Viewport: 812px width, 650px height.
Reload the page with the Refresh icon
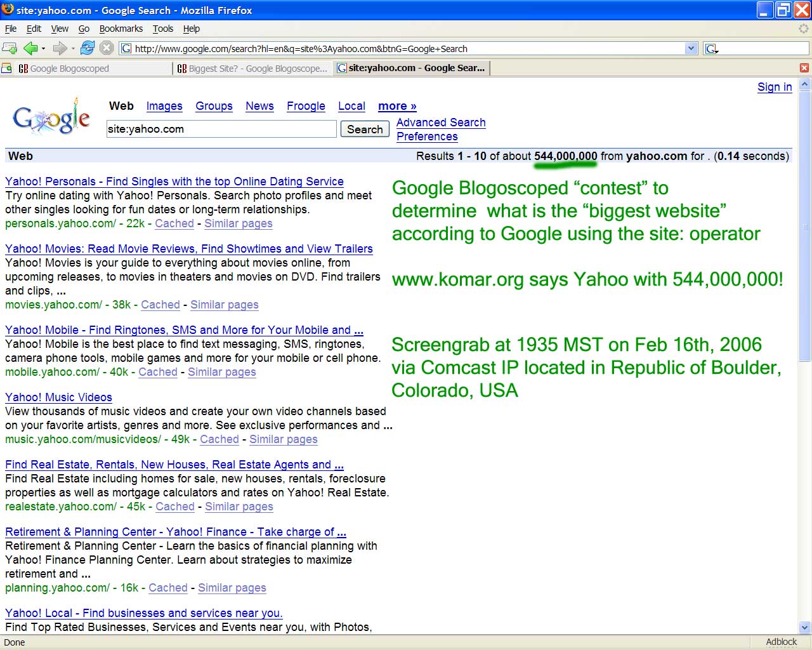click(88, 48)
